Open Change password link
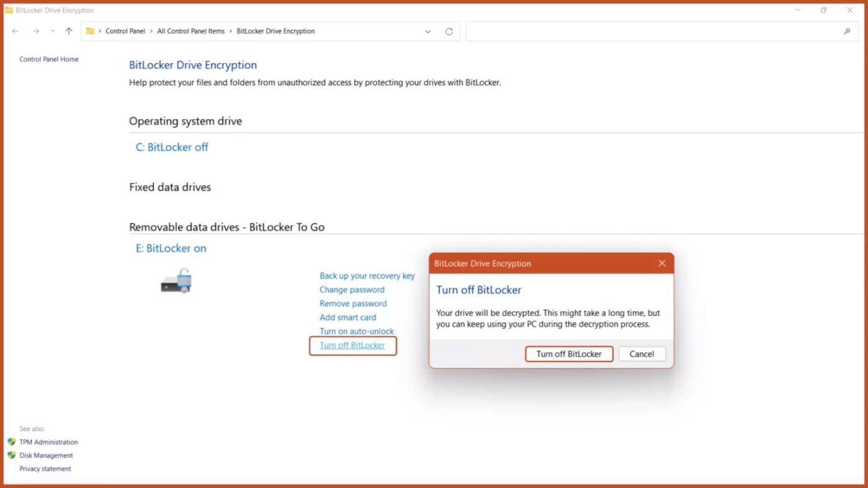 (x=352, y=290)
